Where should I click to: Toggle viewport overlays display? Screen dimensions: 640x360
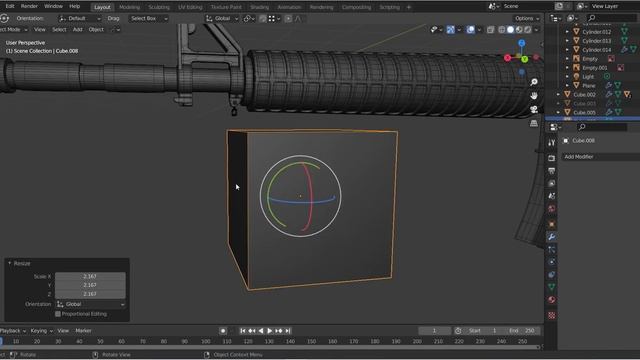[470, 30]
